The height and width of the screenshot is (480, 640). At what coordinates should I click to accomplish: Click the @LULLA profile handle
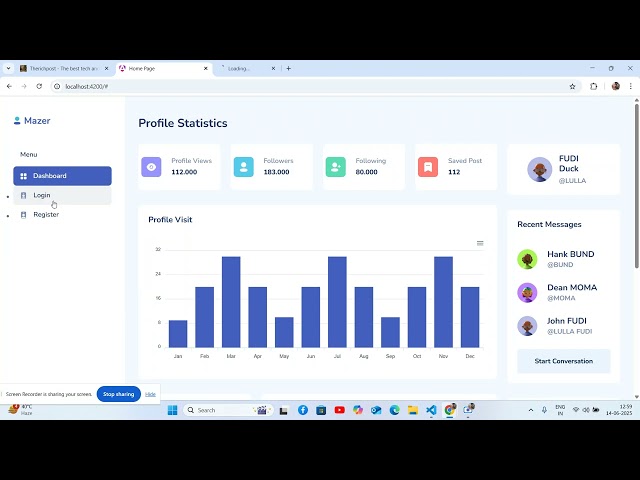[x=572, y=181]
